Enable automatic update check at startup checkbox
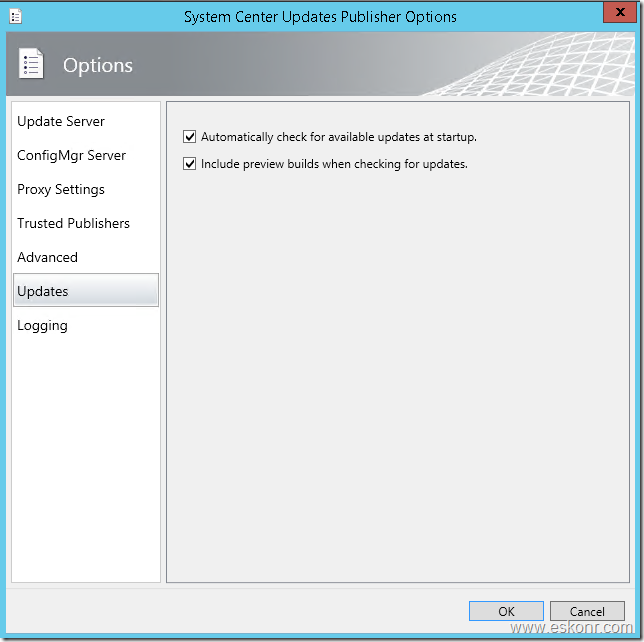 point(190,137)
